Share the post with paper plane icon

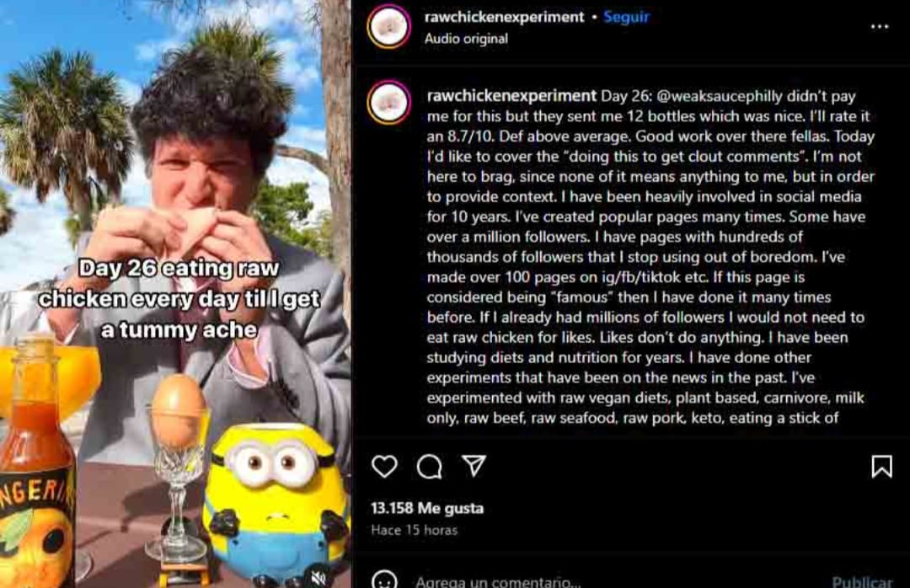474,466
